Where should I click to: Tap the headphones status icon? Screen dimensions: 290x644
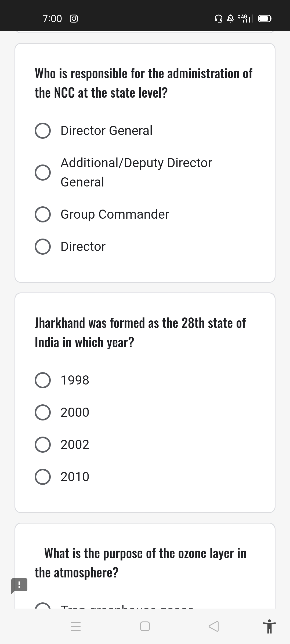coord(218,19)
